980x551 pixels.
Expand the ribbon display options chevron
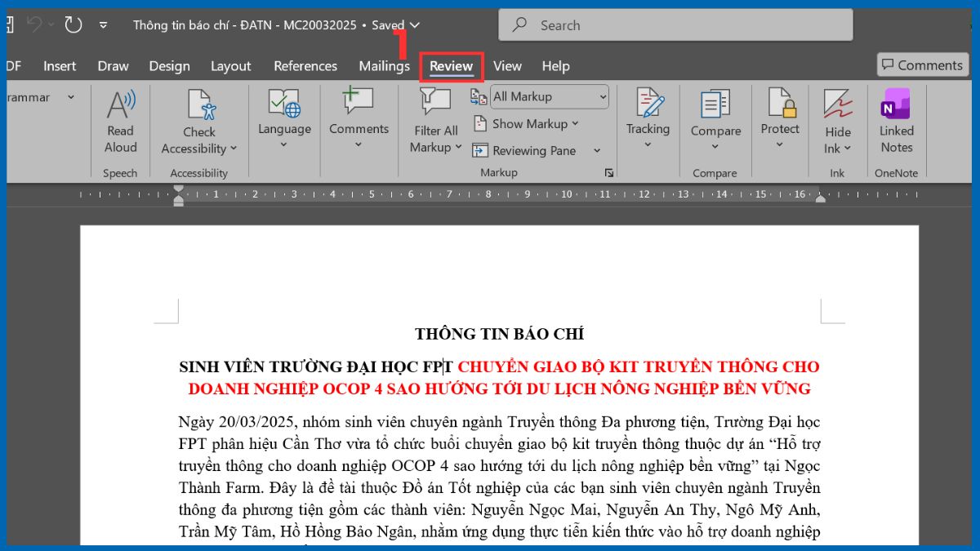(x=103, y=25)
